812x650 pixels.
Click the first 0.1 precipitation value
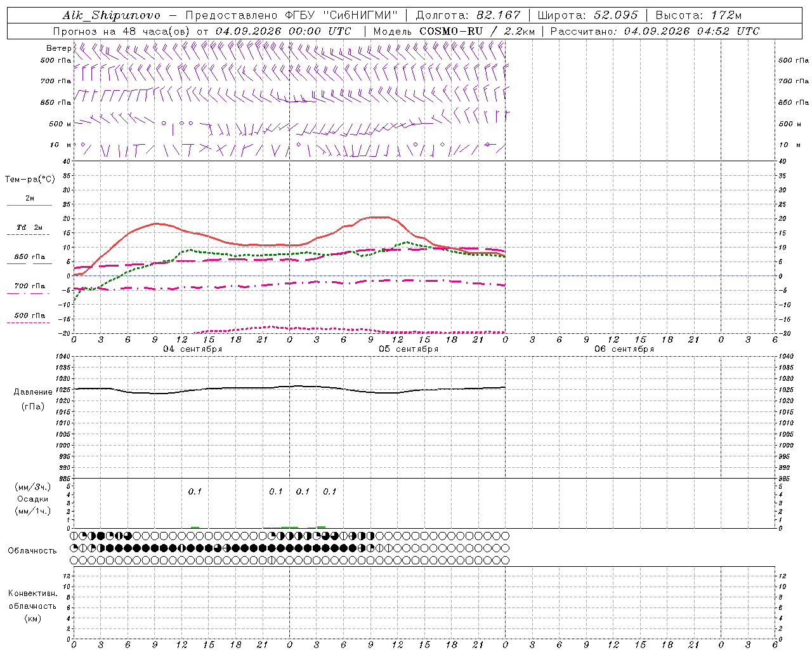(195, 491)
